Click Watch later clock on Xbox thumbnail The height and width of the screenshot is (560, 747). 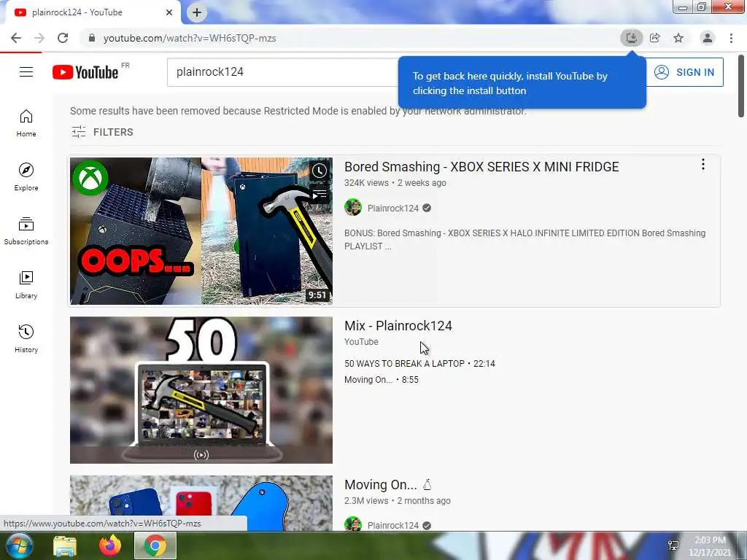tap(320, 171)
